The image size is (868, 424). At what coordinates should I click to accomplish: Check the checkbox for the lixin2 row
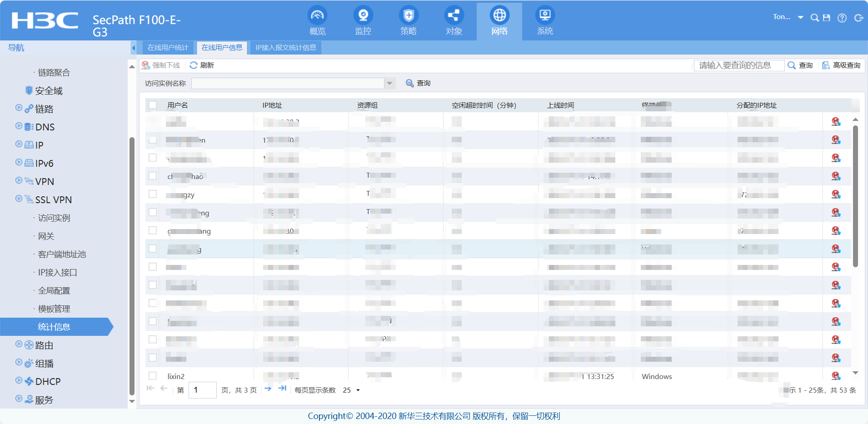pos(153,376)
